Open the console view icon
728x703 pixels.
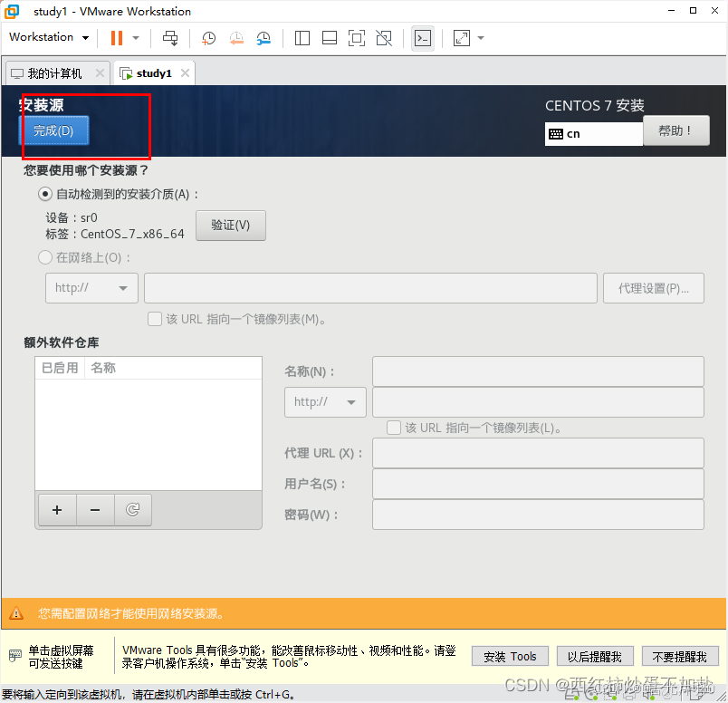coord(423,38)
